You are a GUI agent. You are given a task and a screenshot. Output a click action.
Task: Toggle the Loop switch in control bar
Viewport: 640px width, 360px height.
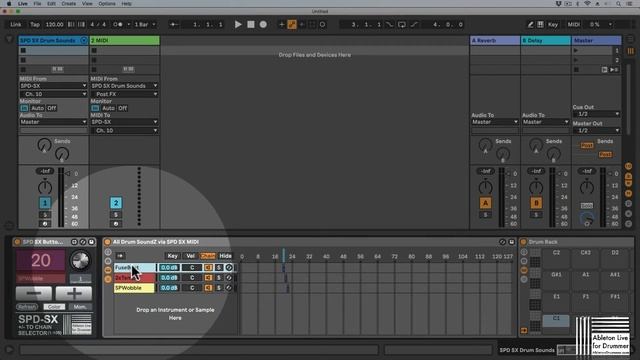(402, 24)
